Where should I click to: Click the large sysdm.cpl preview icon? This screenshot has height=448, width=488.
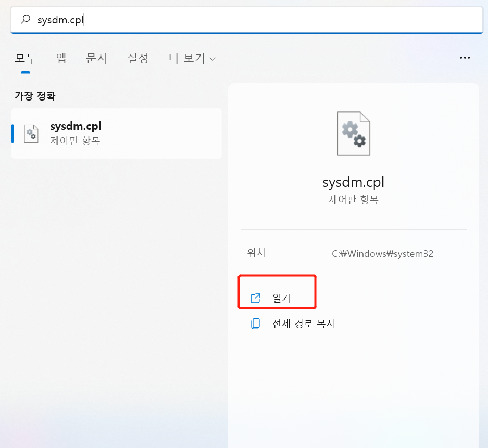(x=353, y=133)
